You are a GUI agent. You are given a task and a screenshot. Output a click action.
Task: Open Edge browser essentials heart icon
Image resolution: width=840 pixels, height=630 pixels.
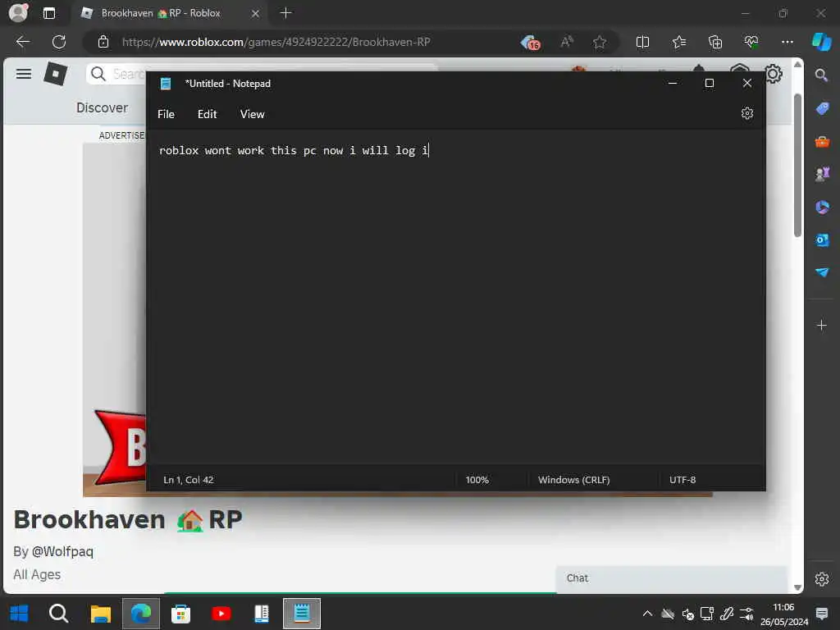click(751, 42)
